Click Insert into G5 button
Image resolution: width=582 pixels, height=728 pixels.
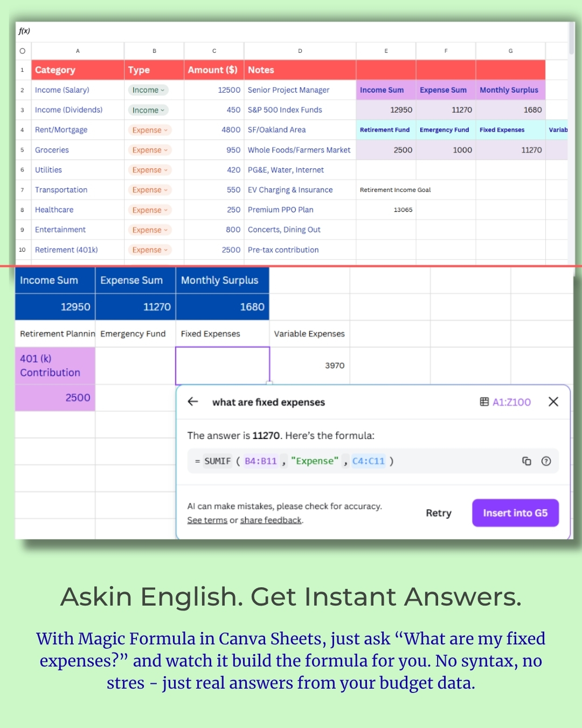pyautogui.click(x=515, y=513)
